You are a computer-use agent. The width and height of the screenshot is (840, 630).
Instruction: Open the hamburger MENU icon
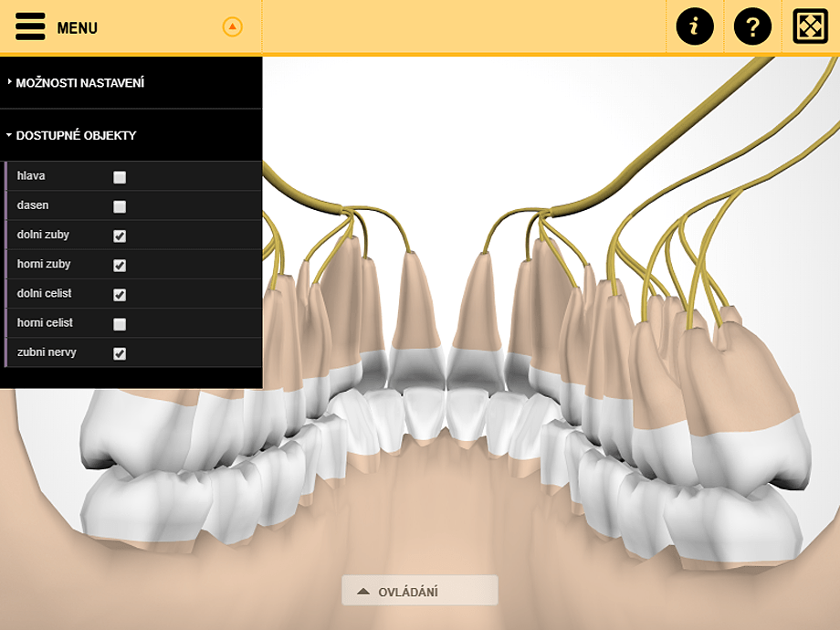pyautogui.click(x=30, y=26)
